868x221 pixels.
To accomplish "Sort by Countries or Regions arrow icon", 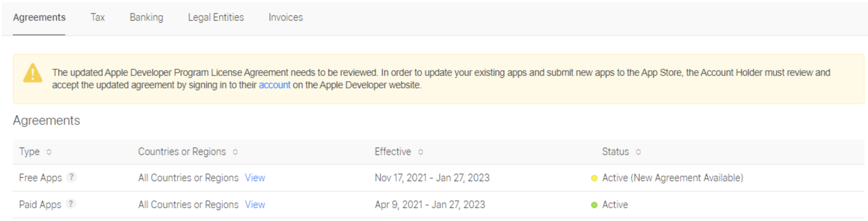I will (x=235, y=152).
